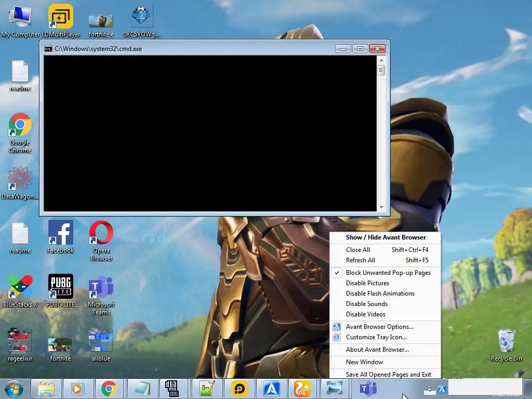
Task: Choose Close All in tray menu
Action: click(385, 250)
